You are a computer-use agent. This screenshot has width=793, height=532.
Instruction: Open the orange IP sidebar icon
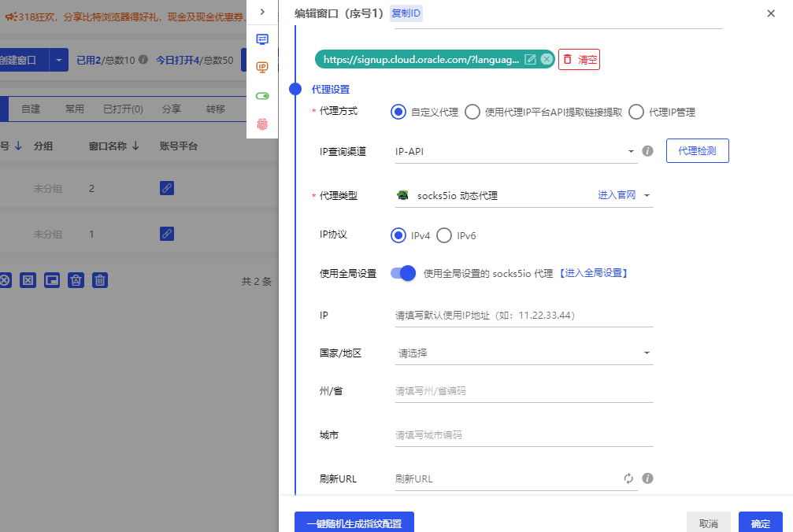point(262,67)
